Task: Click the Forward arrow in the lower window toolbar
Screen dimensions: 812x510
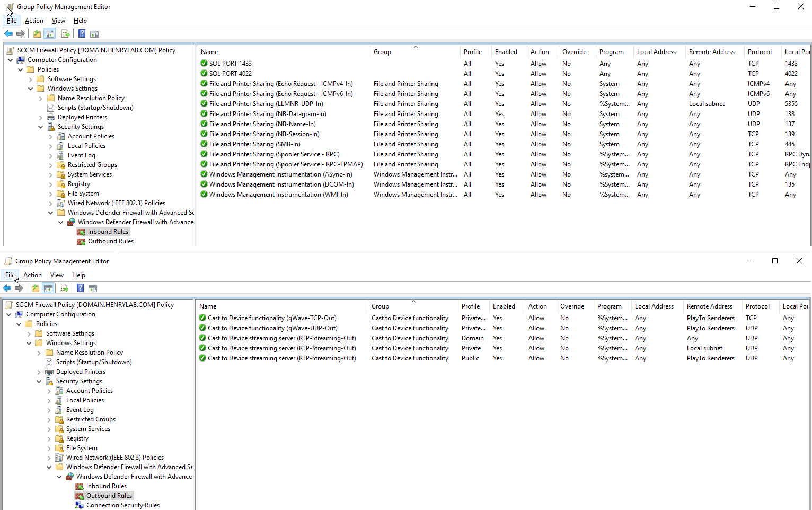Action: click(19, 288)
